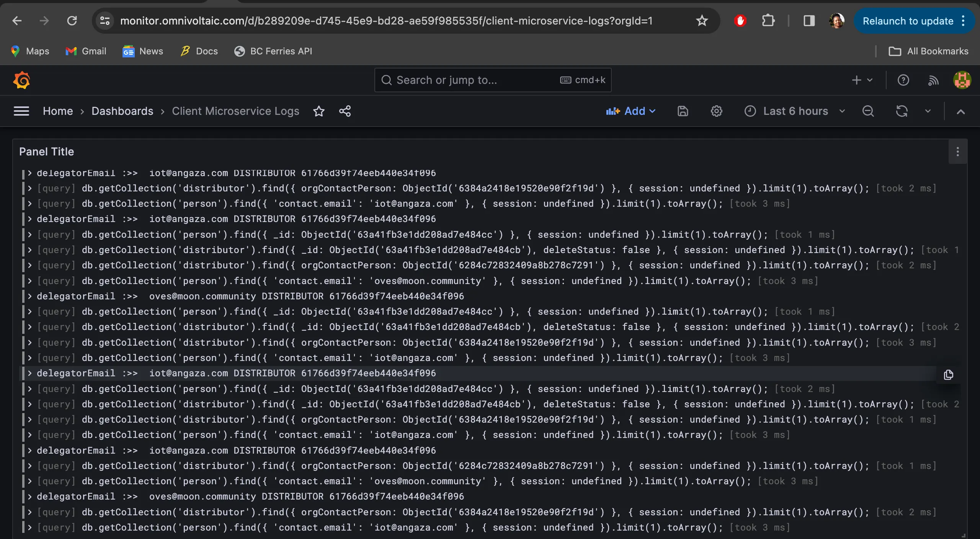The width and height of the screenshot is (980, 539).
Task: Copy the highlighted delegatorEmail log line
Action: pyautogui.click(x=948, y=375)
